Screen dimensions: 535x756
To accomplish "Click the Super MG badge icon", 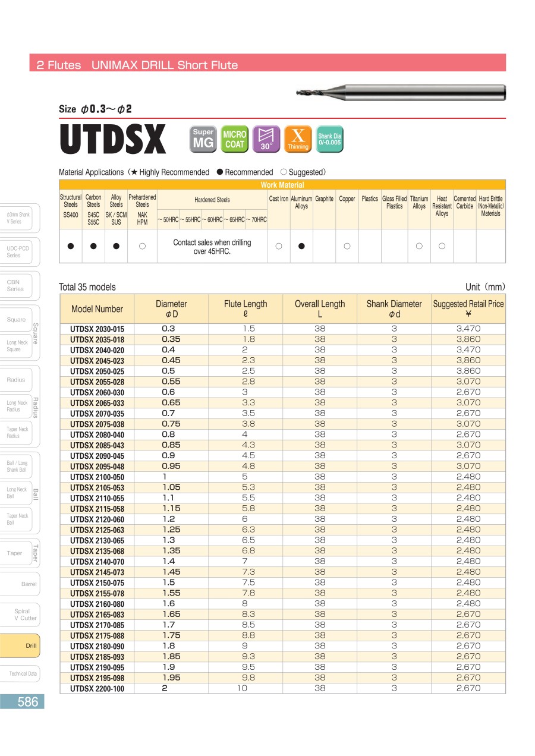I will pos(203,139).
